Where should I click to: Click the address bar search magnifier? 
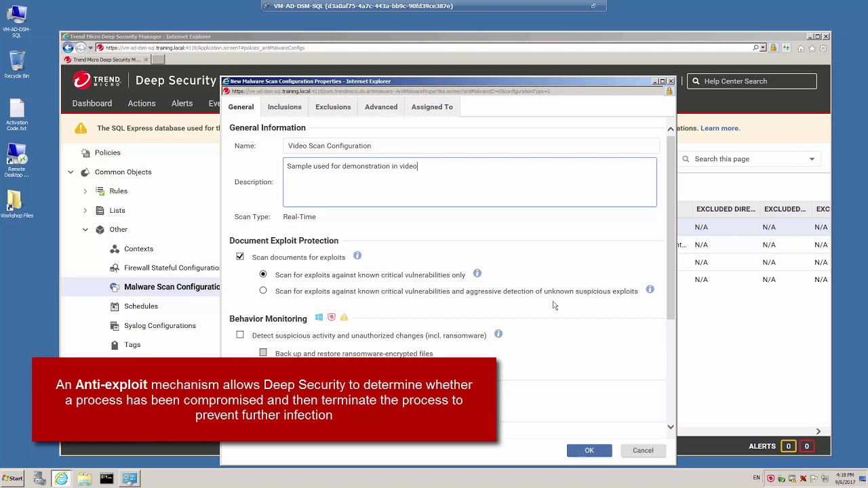click(x=755, y=47)
